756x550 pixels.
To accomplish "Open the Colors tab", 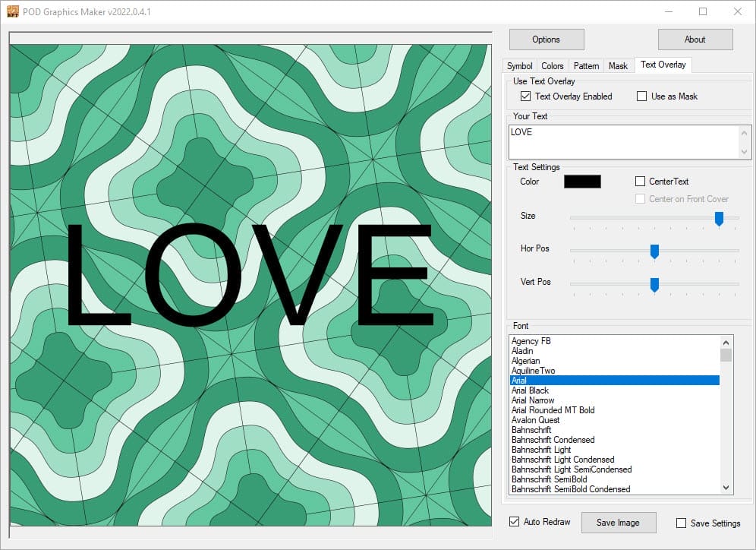I will click(x=552, y=66).
